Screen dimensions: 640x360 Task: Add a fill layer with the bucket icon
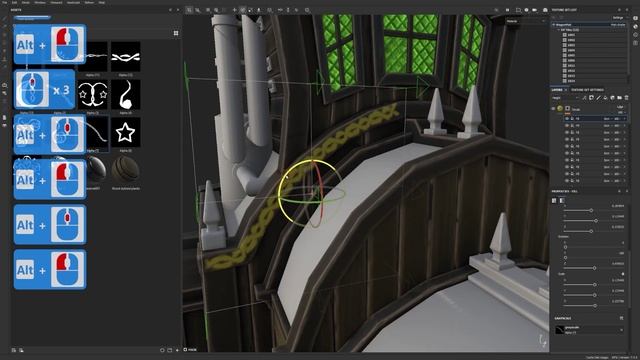click(605, 98)
